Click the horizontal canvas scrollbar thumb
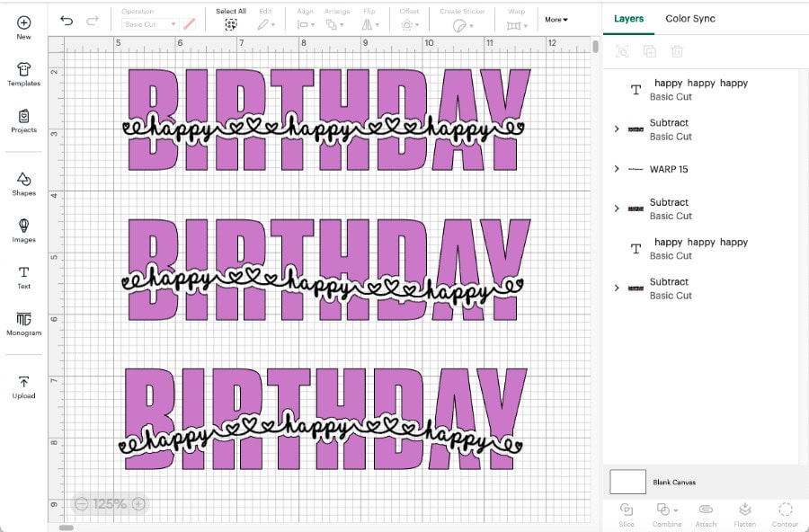 point(66,528)
